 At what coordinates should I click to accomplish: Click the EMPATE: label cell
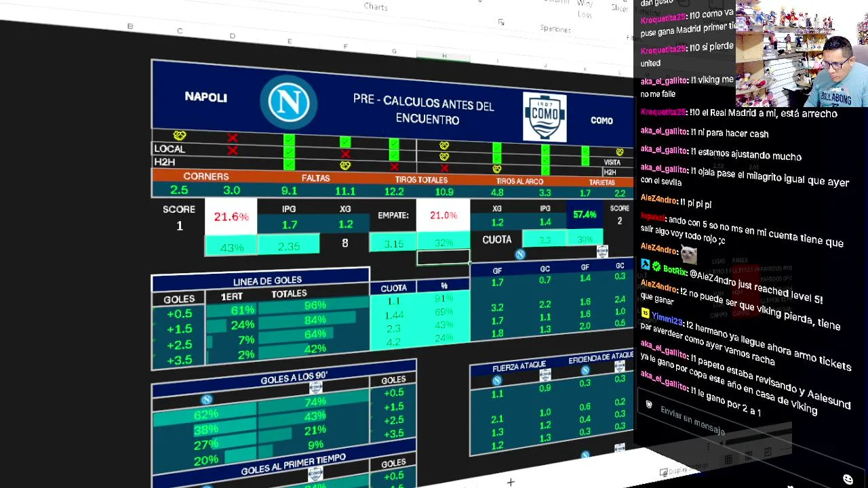coord(393,216)
